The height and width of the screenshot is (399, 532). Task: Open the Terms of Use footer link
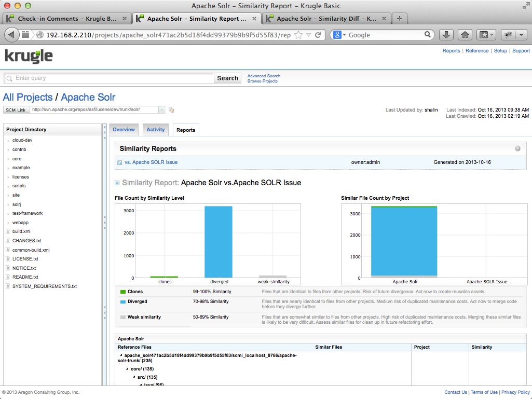pos(484,392)
